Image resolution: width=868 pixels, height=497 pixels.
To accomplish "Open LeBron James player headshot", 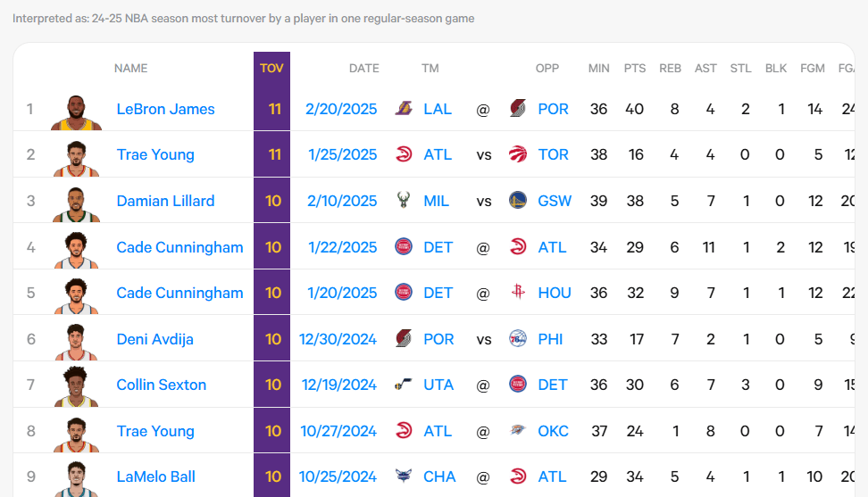I will click(x=77, y=112).
